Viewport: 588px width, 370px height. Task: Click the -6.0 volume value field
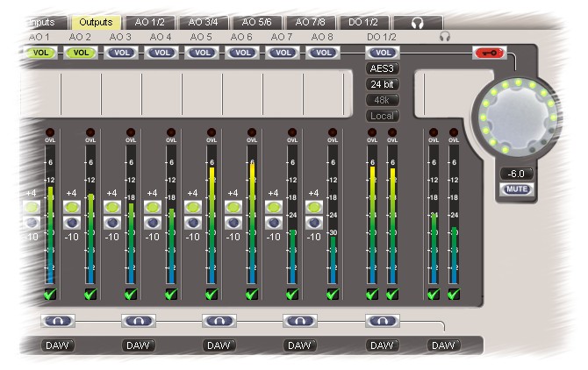click(x=517, y=174)
